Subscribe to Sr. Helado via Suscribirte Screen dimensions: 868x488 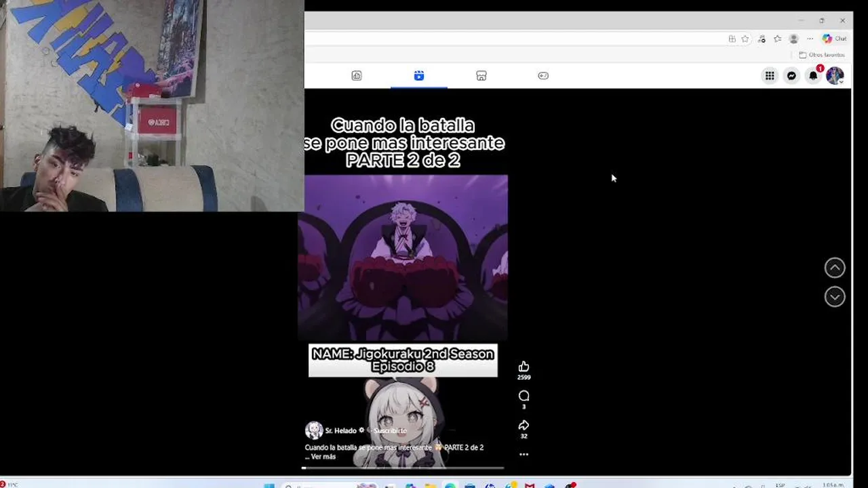tap(390, 430)
